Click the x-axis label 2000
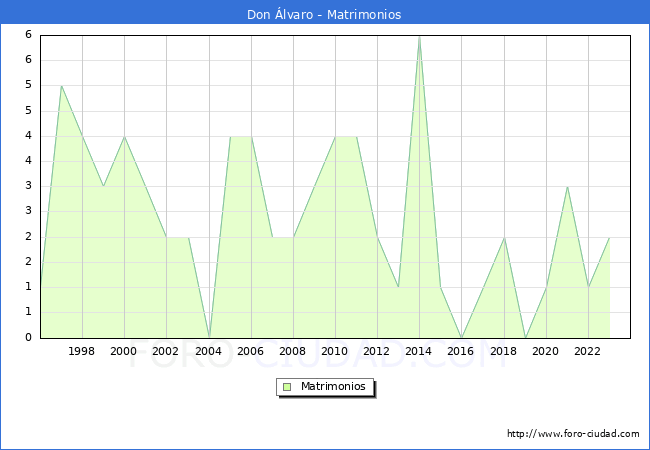 [123, 351]
